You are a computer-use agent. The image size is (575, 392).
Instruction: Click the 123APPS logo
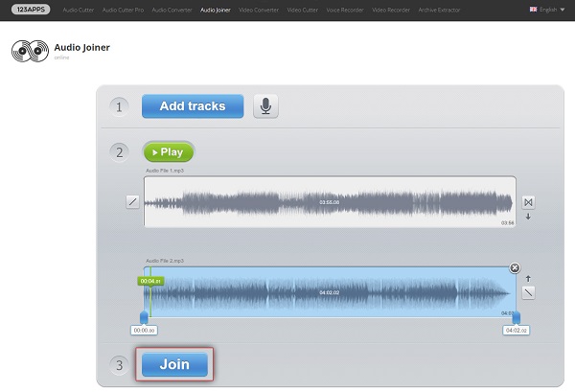[32, 9]
